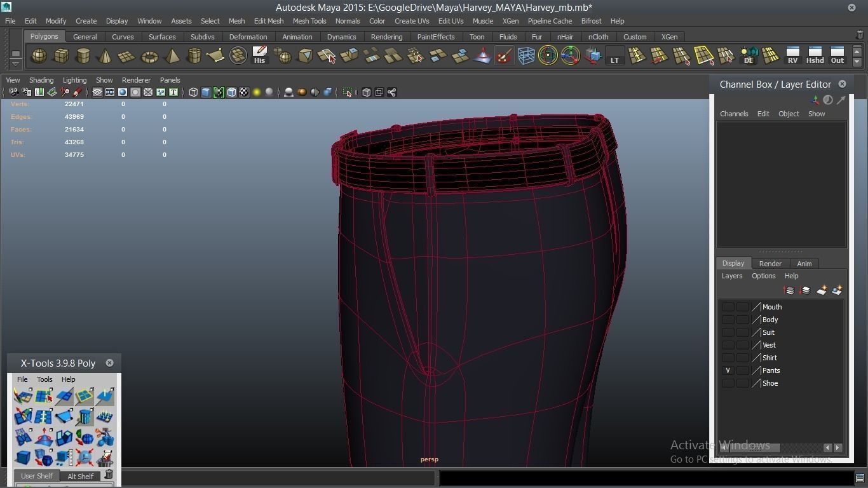The image size is (868, 488).
Task: Open the Edit Mesh menu
Action: [x=269, y=21]
